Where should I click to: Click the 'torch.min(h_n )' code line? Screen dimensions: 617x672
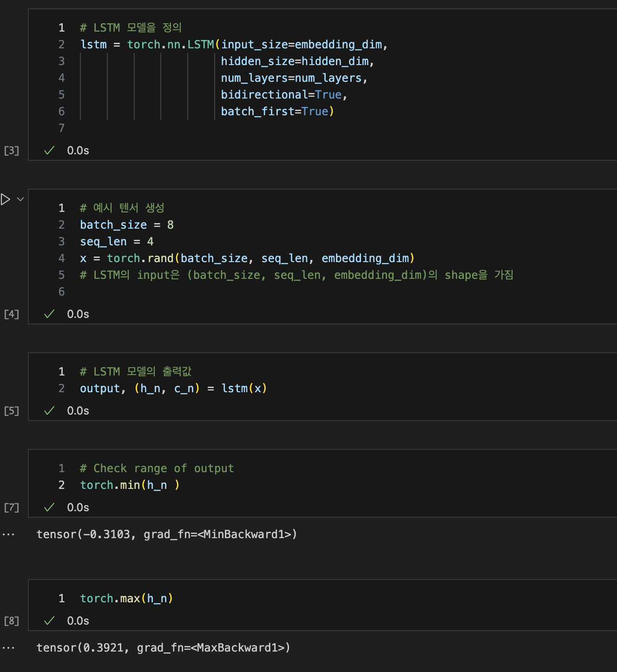[x=130, y=485]
